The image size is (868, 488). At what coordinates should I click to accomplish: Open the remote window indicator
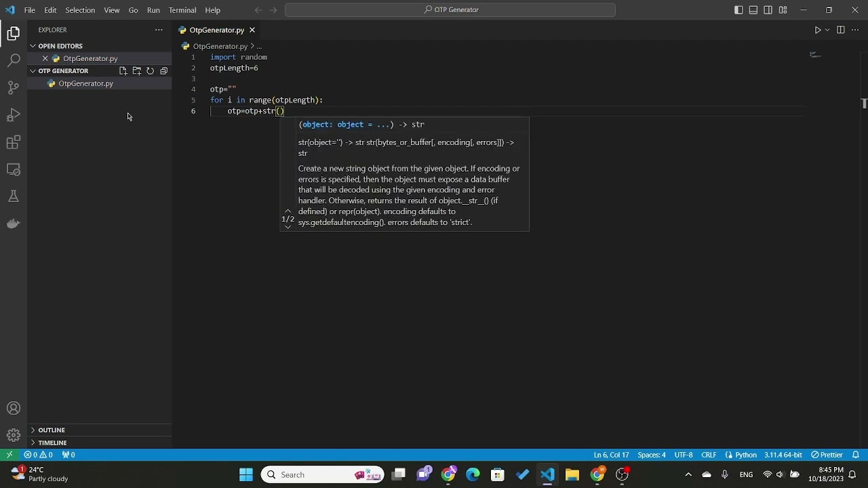9,455
